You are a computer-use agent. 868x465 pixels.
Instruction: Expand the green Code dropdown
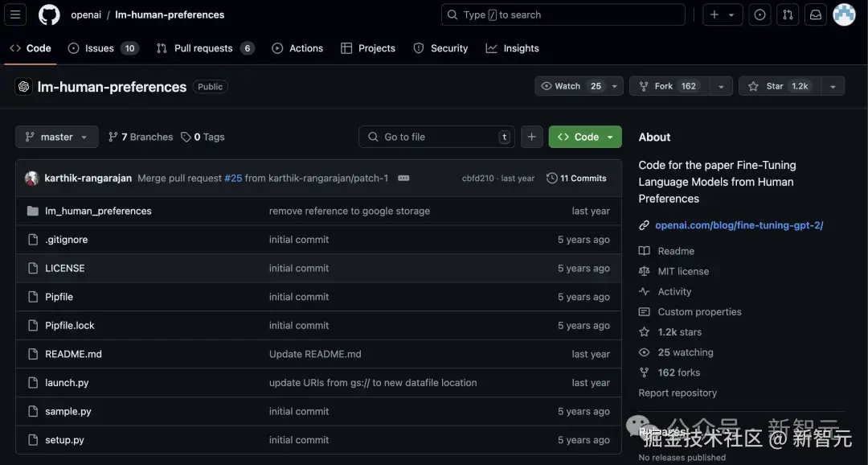click(585, 137)
